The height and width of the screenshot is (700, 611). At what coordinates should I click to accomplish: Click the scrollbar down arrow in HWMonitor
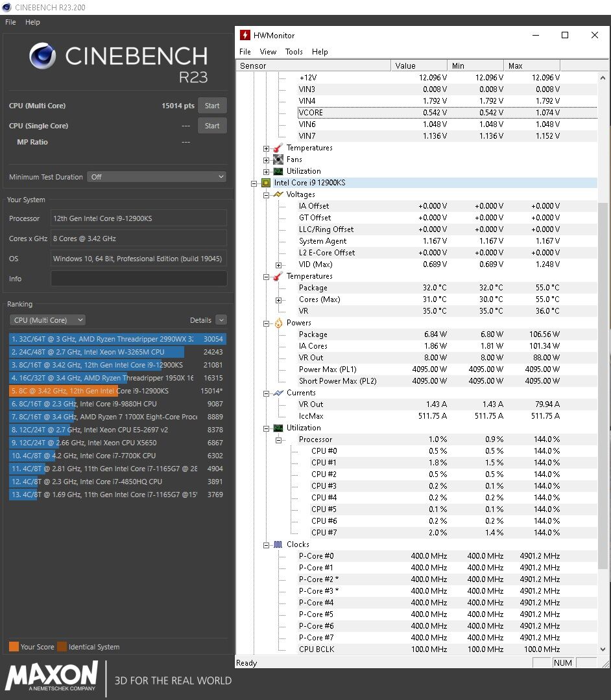[603, 649]
